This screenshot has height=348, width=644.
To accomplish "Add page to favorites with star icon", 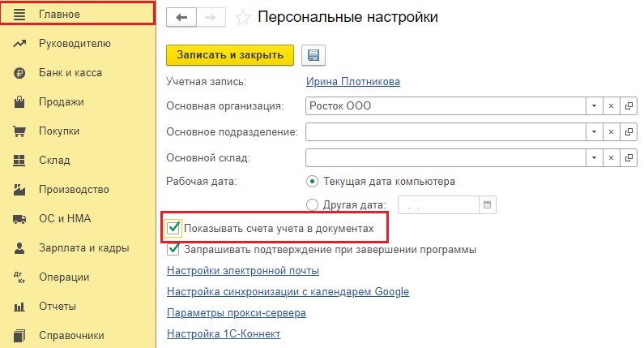I will click(243, 18).
